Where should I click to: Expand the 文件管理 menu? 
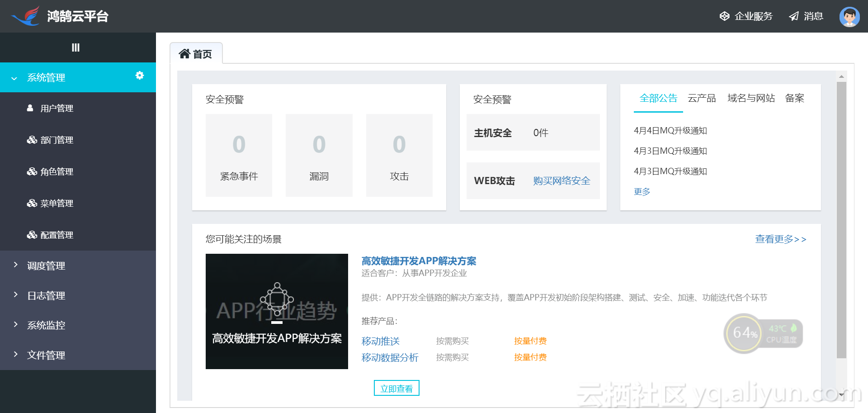click(x=78, y=355)
